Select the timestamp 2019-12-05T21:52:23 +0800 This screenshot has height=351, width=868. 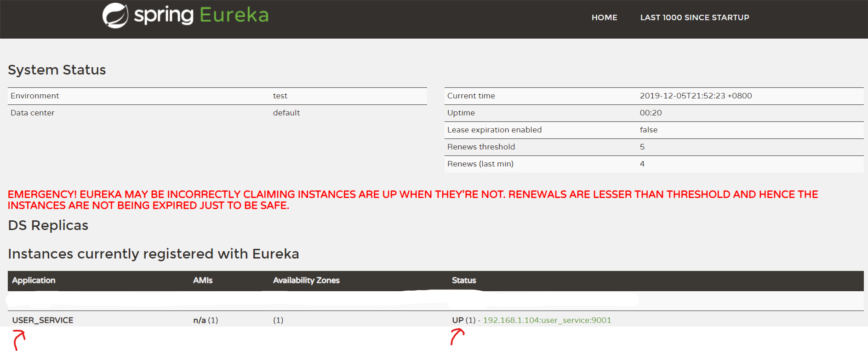696,96
